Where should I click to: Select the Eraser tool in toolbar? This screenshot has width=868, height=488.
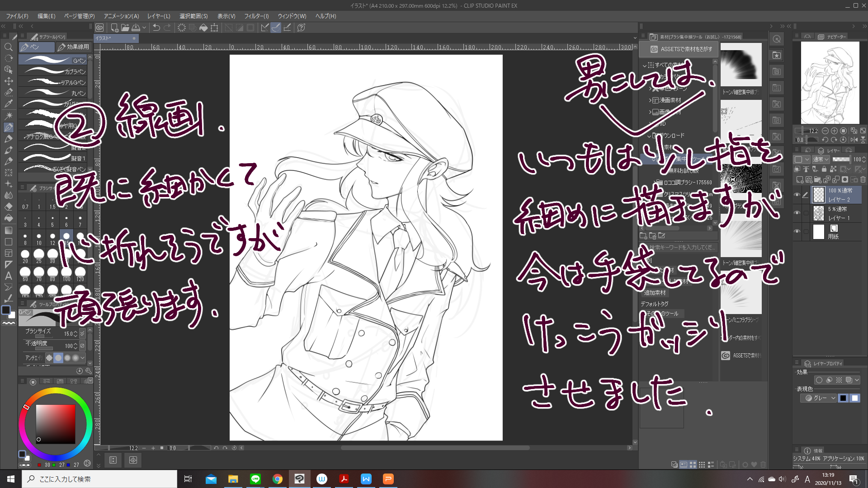8,206
